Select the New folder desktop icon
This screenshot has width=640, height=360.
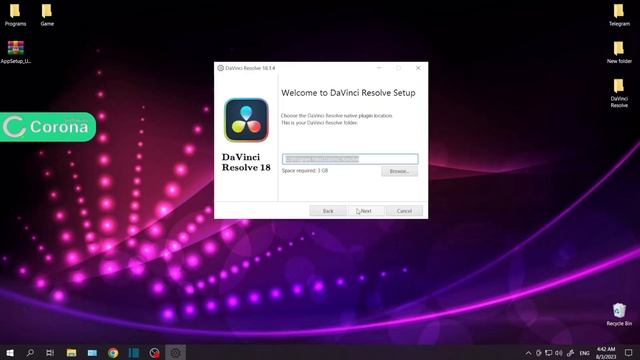coord(619,52)
